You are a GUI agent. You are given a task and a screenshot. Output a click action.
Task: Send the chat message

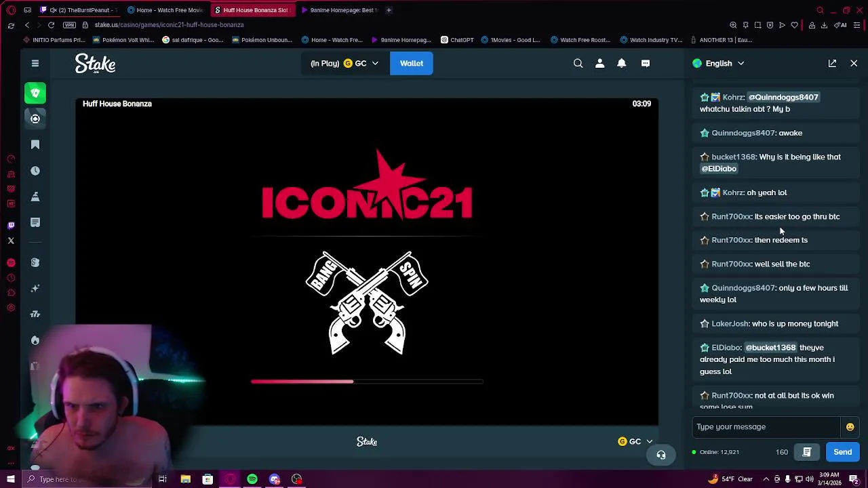842,452
